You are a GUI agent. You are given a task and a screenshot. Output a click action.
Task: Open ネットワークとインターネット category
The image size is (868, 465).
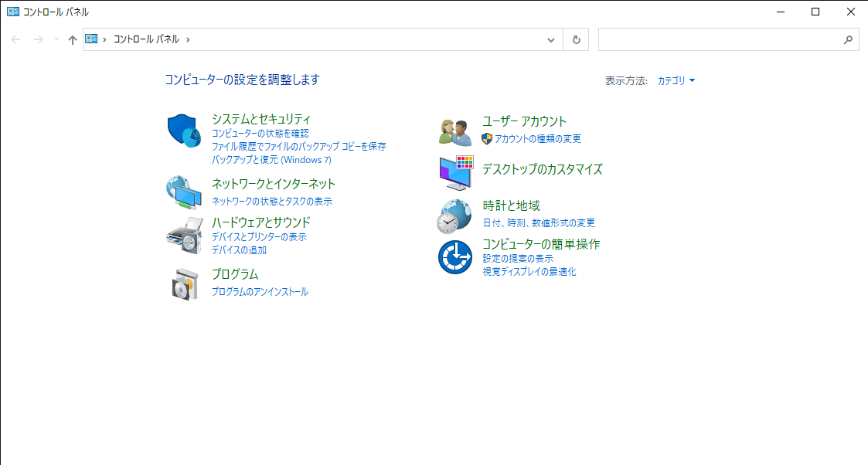tap(274, 184)
